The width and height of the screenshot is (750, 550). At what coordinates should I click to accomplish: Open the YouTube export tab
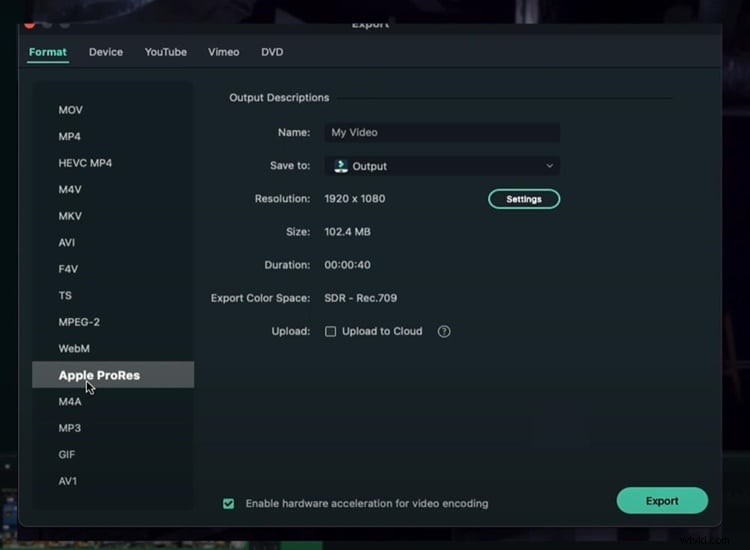click(x=165, y=52)
